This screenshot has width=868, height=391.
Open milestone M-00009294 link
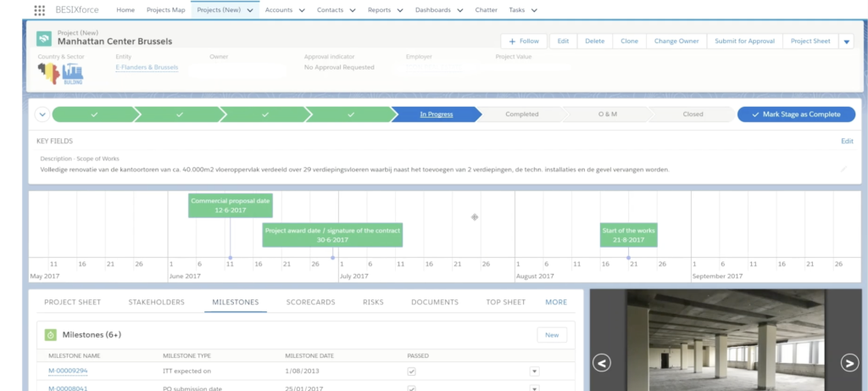[x=68, y=371]
